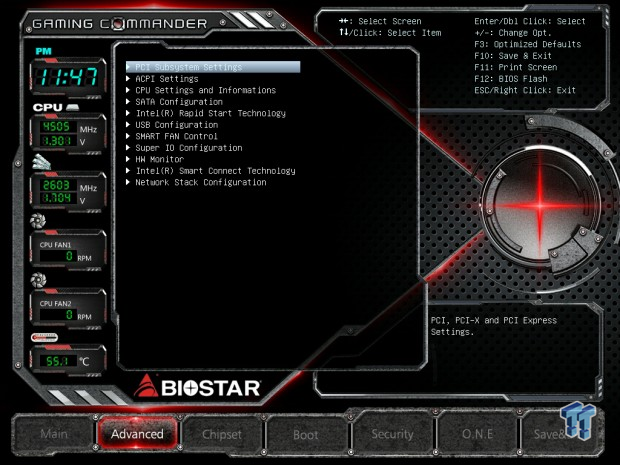This screenshot has width=620, height=465.
Task: Click the F10: Save & Exit hint
Action: 513,55
